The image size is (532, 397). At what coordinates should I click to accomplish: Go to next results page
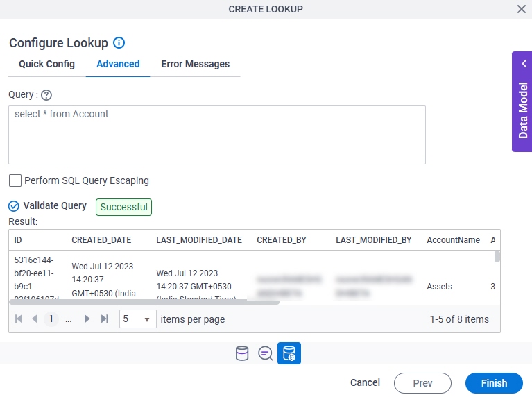87,319
